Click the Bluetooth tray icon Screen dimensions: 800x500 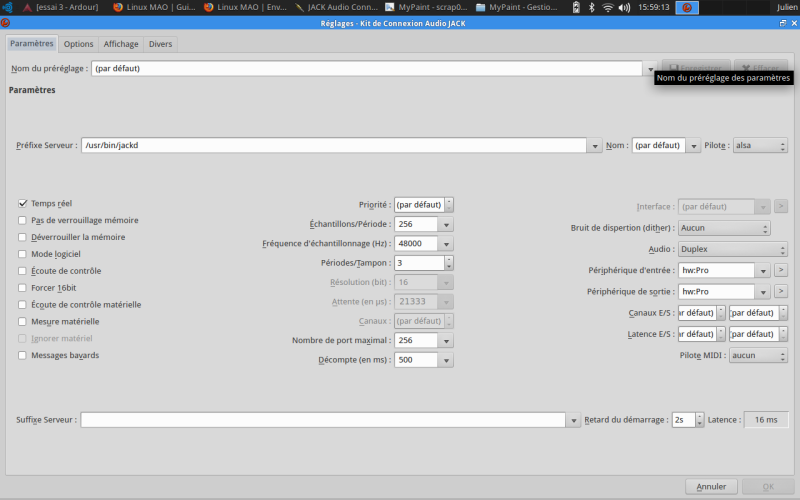[x=591, y=7]
